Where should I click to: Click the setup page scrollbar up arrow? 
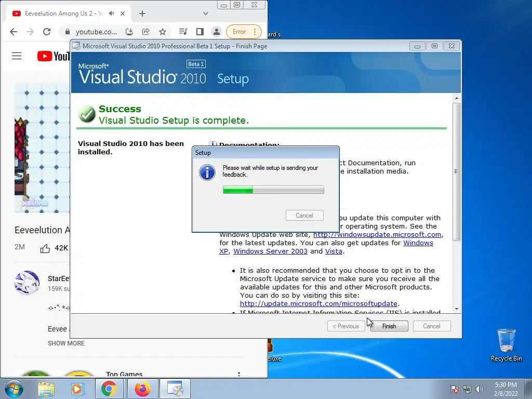click(x=456, y=98)
